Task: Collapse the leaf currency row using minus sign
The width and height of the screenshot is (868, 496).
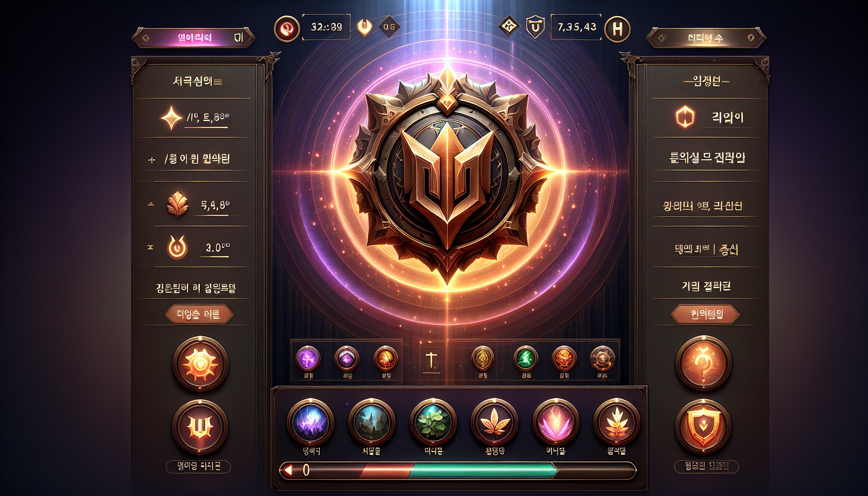Action: click(x=151, y=204)
